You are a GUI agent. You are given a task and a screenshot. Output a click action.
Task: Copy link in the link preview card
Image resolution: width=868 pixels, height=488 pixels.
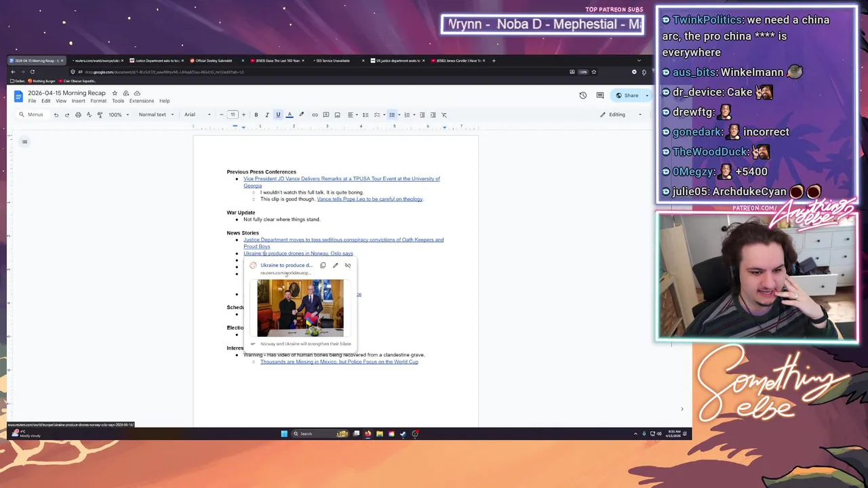coord(323,266)
